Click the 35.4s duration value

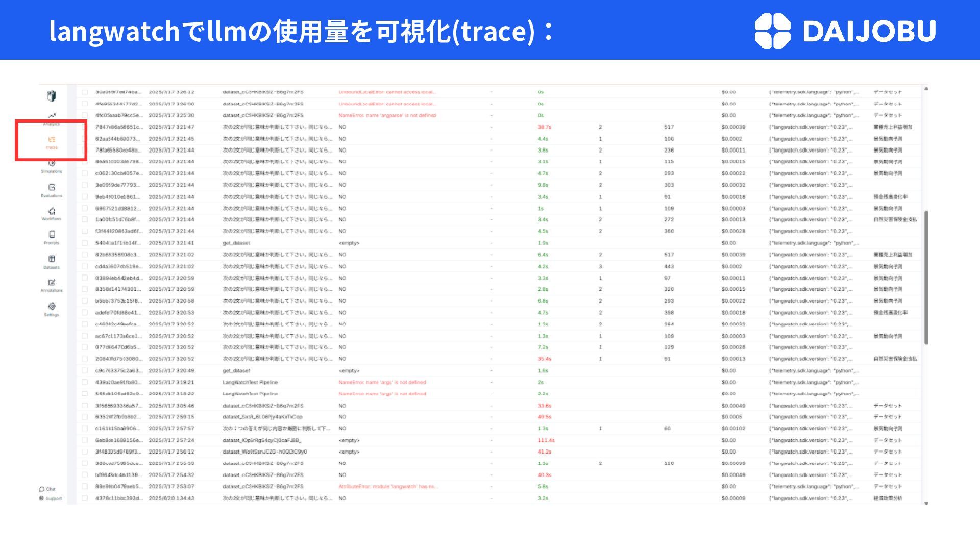click(544, 359)
